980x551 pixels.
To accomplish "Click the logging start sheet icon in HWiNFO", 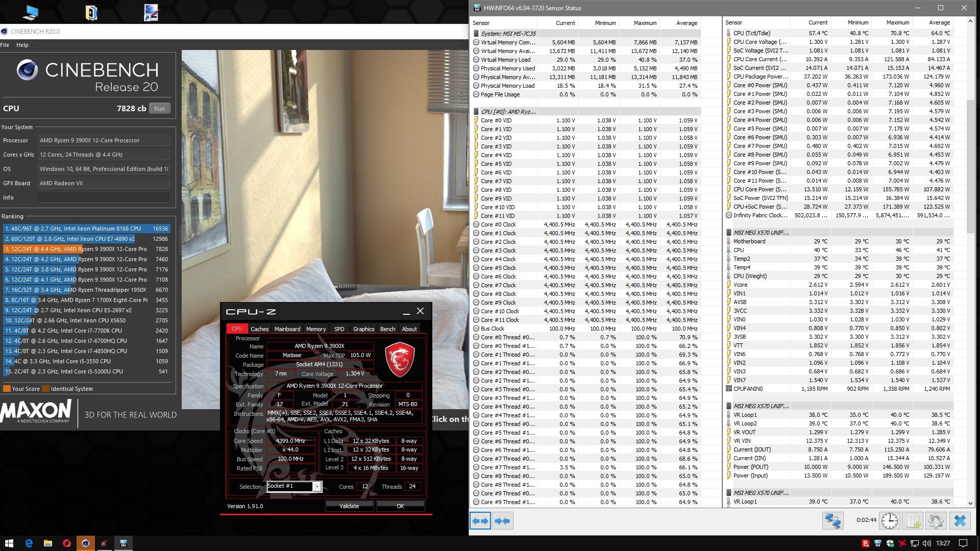I will [913, 521].
